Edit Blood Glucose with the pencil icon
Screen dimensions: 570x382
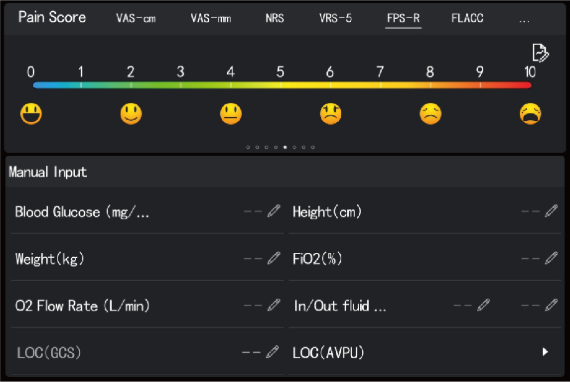click(x=274, y=211)
